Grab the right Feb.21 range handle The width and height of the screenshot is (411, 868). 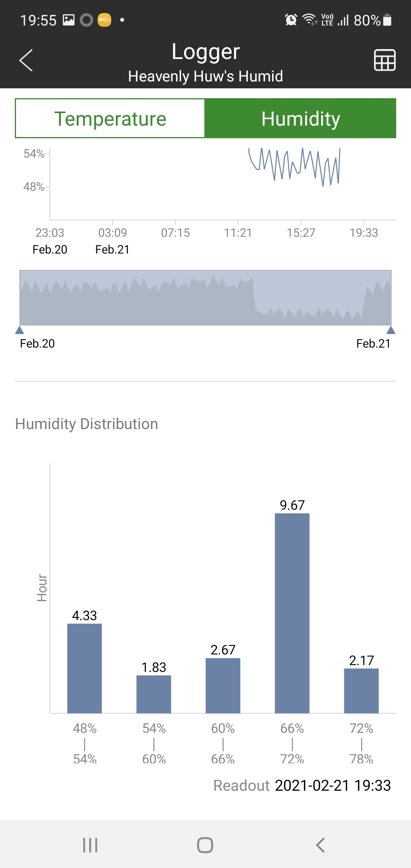391,330
